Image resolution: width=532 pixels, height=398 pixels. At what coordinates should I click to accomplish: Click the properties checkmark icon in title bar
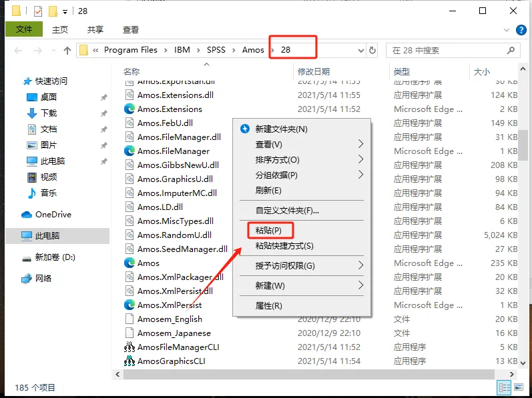(x=38, y=11)
